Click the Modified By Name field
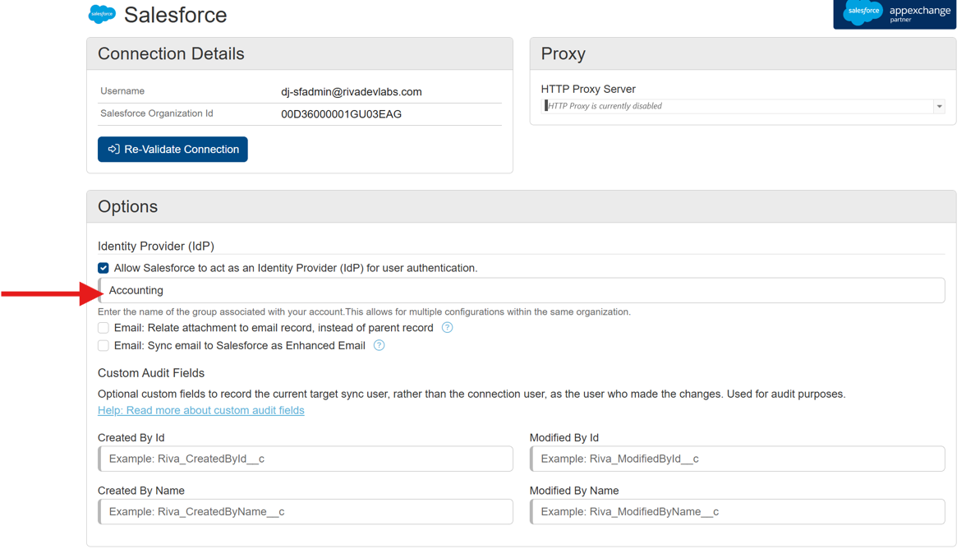 [738, 512]
